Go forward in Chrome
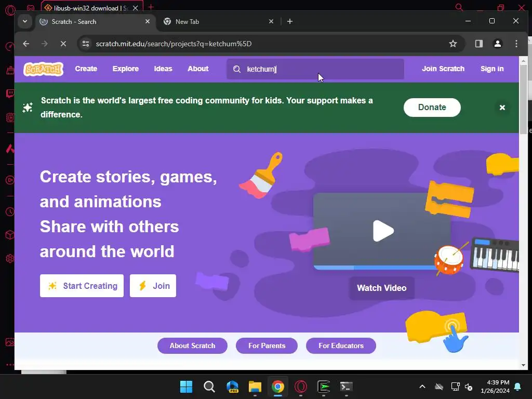This screenshot has height=399, width=532. (45, 44)
